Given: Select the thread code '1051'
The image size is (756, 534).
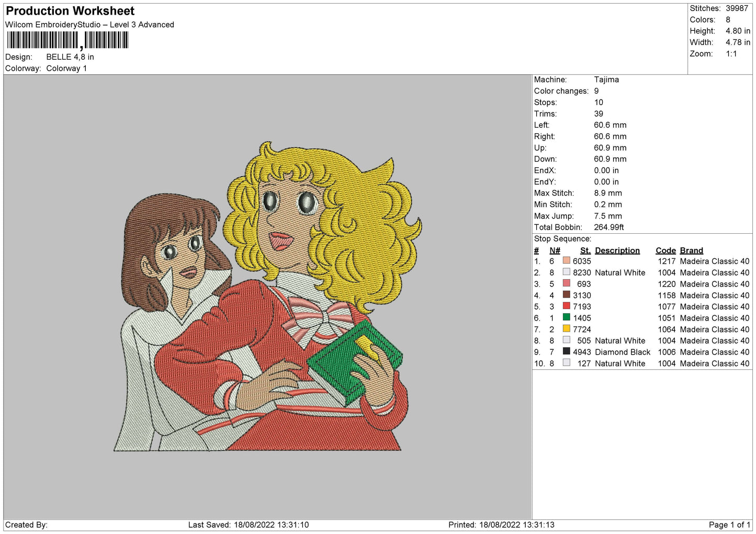Looking at the screenshot, I should click(x=667, y=318).
